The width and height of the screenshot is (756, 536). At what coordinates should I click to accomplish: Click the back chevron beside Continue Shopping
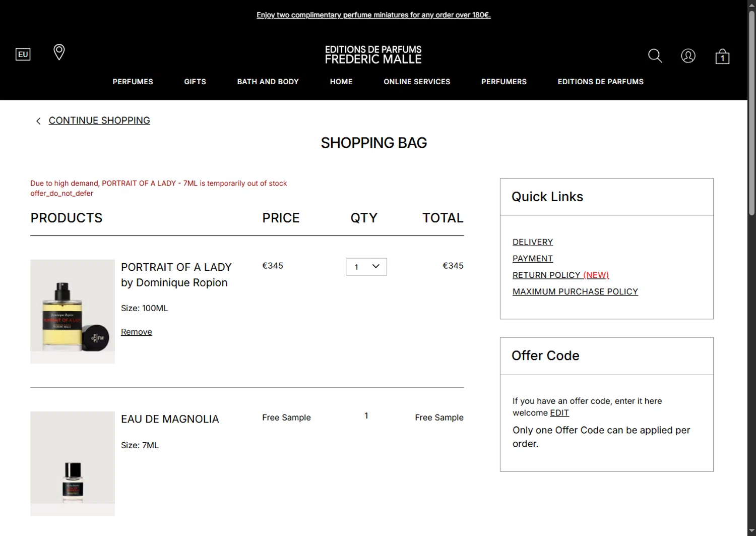pos(38,121)
